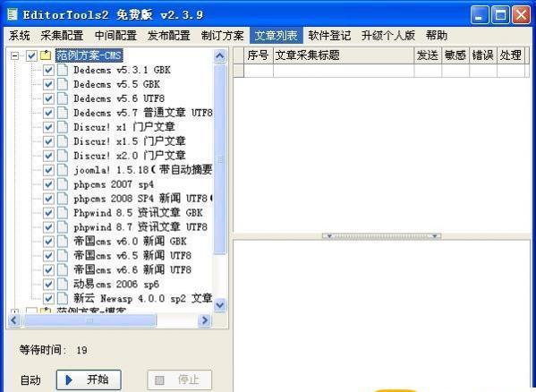This screenshot has width=536, height=392.
Task: Click document icon beside Discuz! x1 门户文章
Action: point(63,127)
